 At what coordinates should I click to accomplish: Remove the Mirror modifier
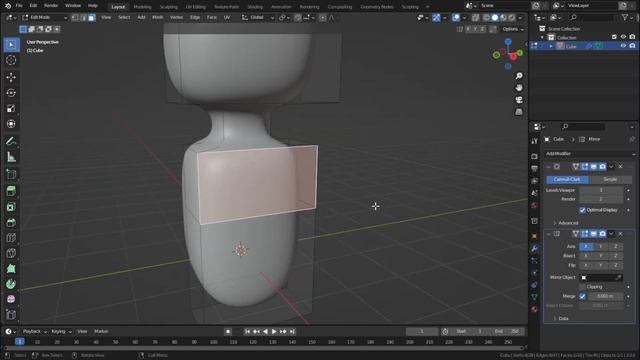(x=620, y=234)
